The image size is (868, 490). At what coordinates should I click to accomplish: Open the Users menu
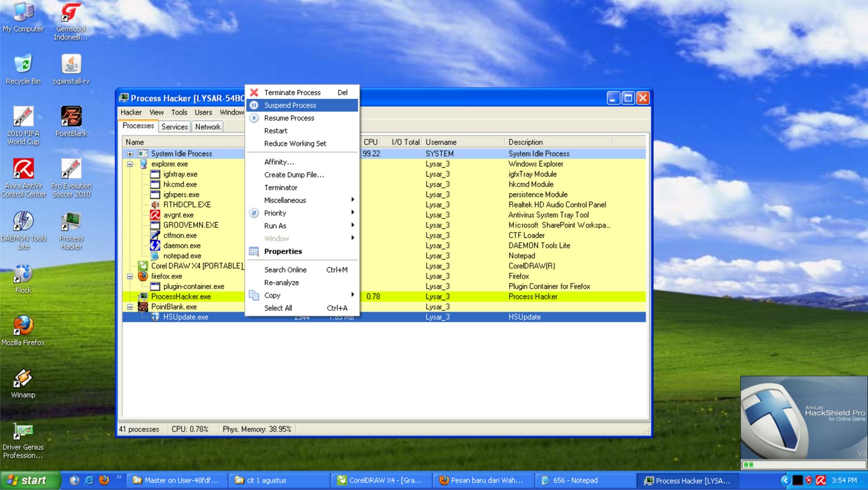click(x=203, y=112)
